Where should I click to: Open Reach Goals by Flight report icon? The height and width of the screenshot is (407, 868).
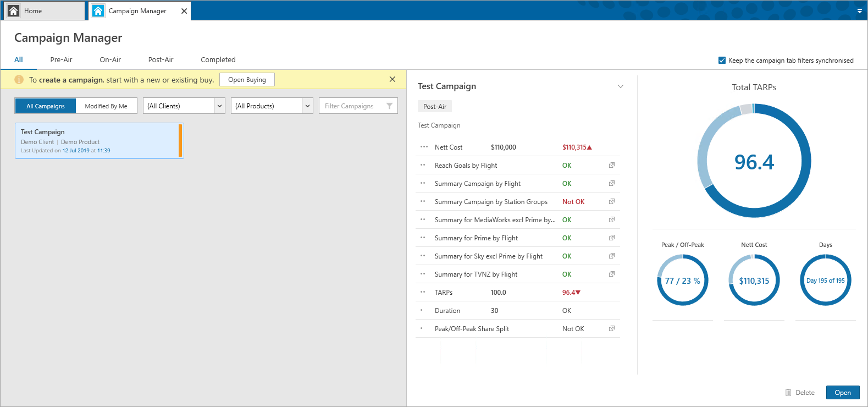(611, 165)
